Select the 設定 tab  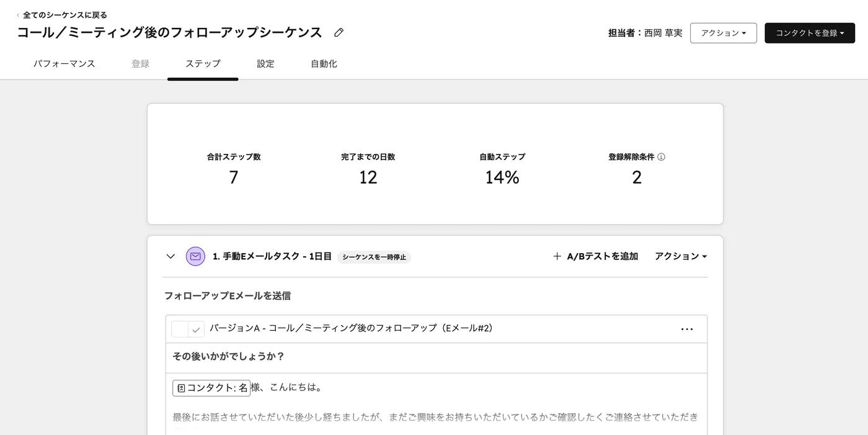265,63
